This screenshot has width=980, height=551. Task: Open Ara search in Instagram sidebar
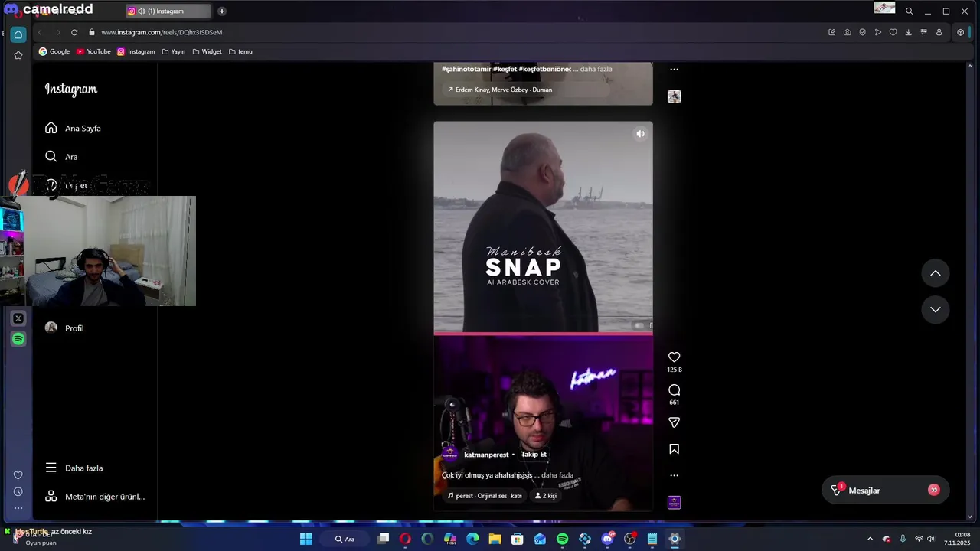[x=61, y=156]
